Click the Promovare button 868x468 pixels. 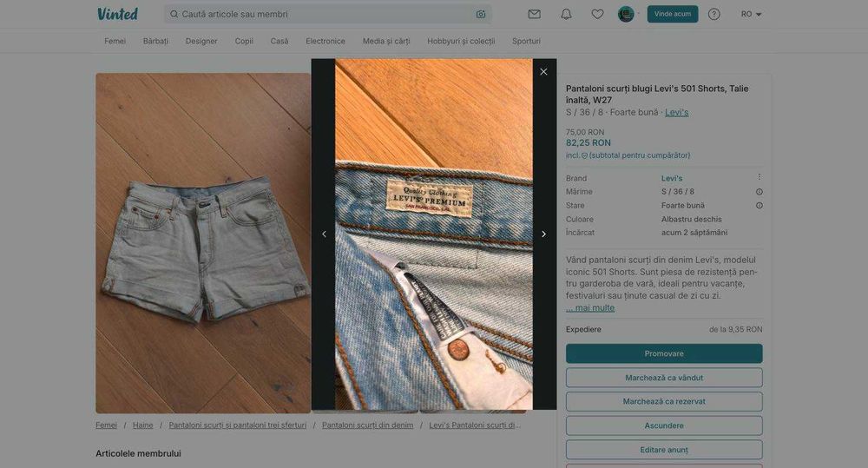pos(664,353)
